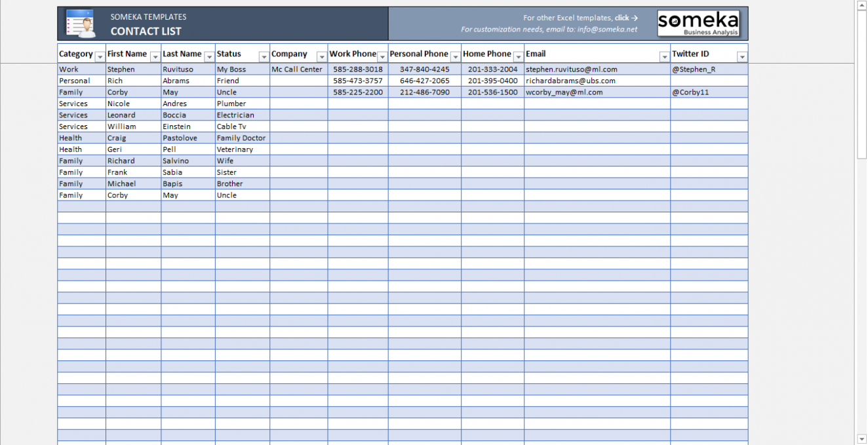The height and width of the screenshot is (445, 868).
Task: Select the stephen.ruvituso@ml.com email cell
Action: coord(571,69)
